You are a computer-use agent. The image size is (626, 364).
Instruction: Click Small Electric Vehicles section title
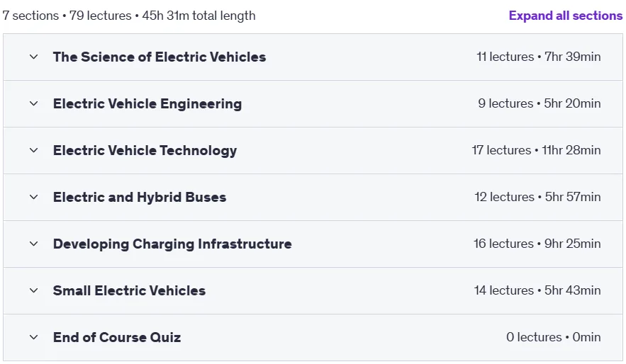(x=129, y=290)
